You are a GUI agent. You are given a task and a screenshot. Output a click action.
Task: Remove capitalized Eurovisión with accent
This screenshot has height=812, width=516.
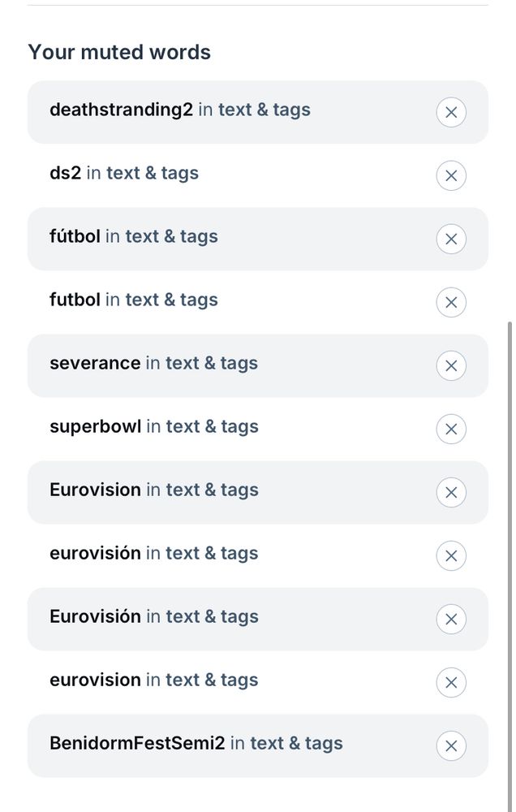coord(451,619)
